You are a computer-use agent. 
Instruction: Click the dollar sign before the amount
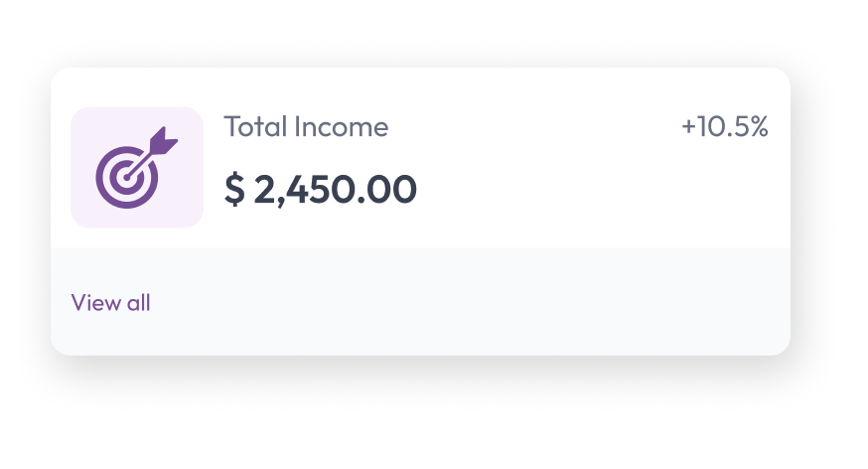(x=233, y=189)
